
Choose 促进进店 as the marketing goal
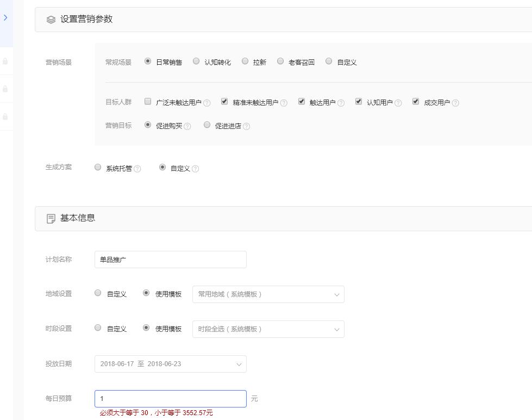(x=207, y=125)
